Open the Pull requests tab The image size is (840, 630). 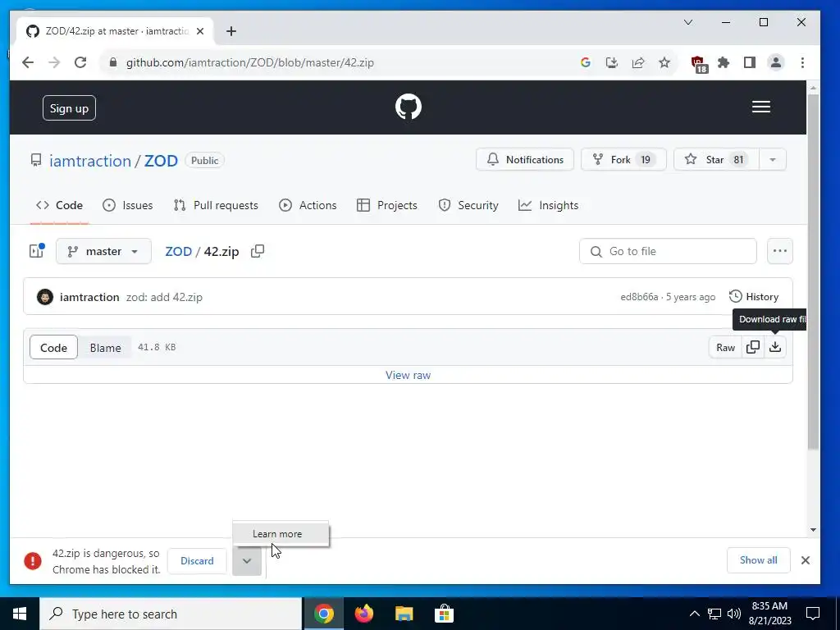click(x=216, y=205)
